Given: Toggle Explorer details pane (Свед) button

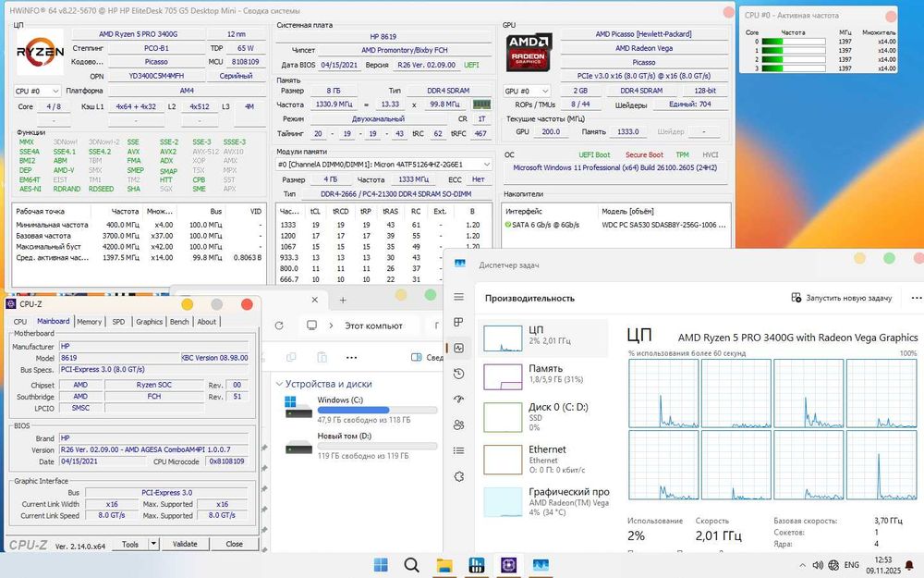Looking at the screenshot, I should pos(426,357).
